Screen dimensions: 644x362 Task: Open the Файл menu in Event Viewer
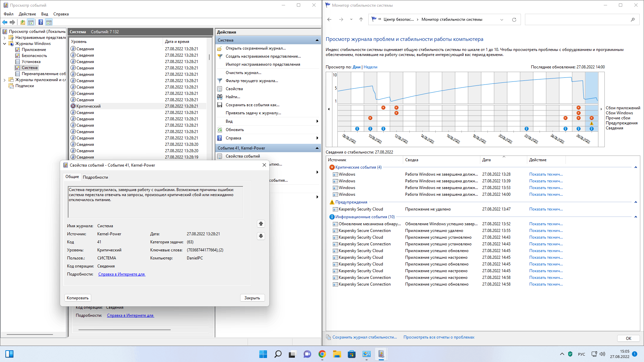pos(9,14)
